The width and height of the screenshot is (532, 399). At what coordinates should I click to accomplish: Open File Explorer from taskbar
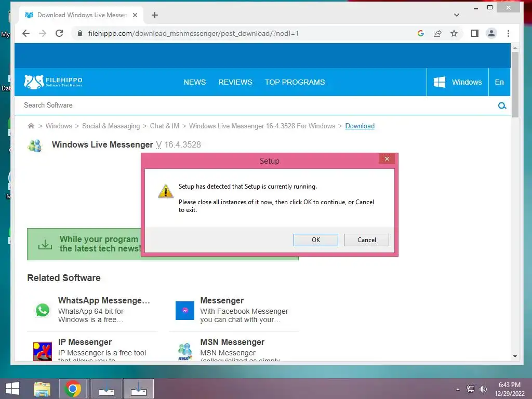tap(42, 389)
